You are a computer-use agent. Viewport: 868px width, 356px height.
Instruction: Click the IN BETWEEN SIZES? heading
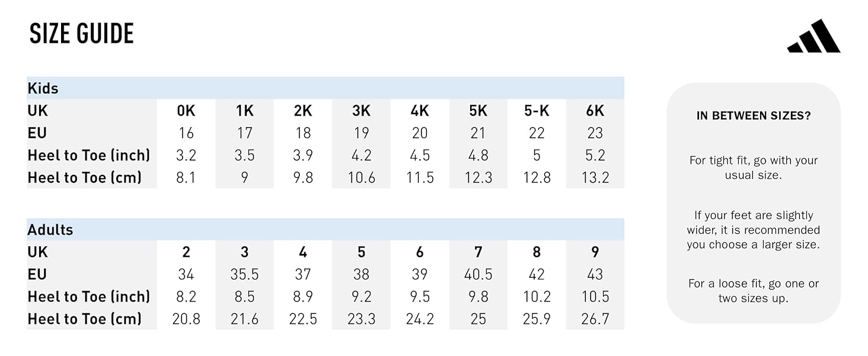[x=754, y=116]
